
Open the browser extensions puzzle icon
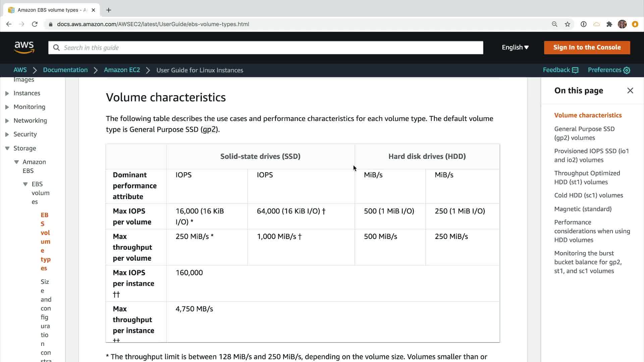[609, 24]
